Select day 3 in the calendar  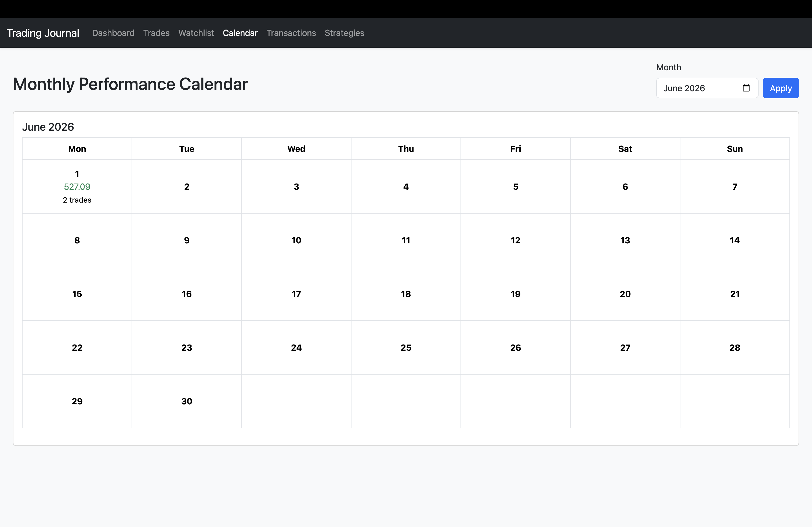296,187
